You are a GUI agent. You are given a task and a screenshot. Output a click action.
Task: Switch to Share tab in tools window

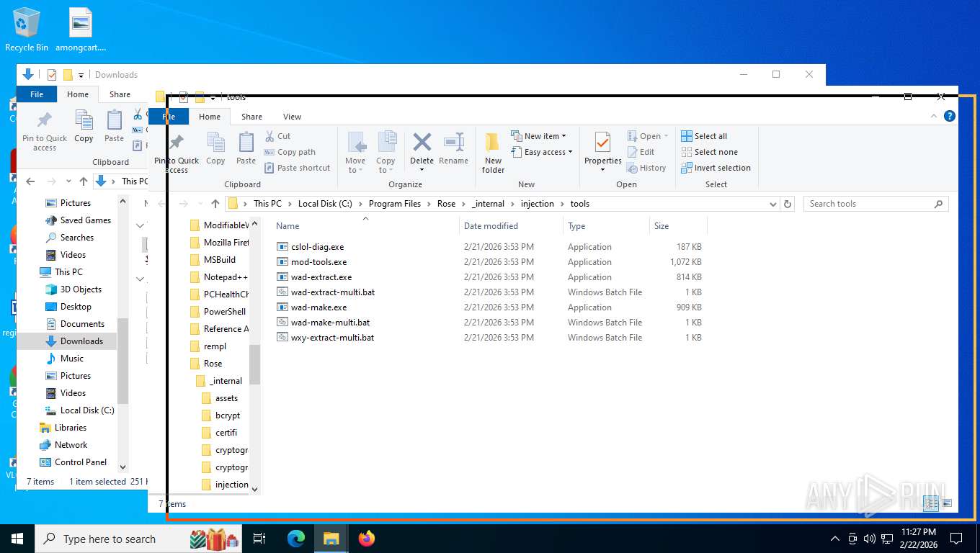tap(251, 117)
